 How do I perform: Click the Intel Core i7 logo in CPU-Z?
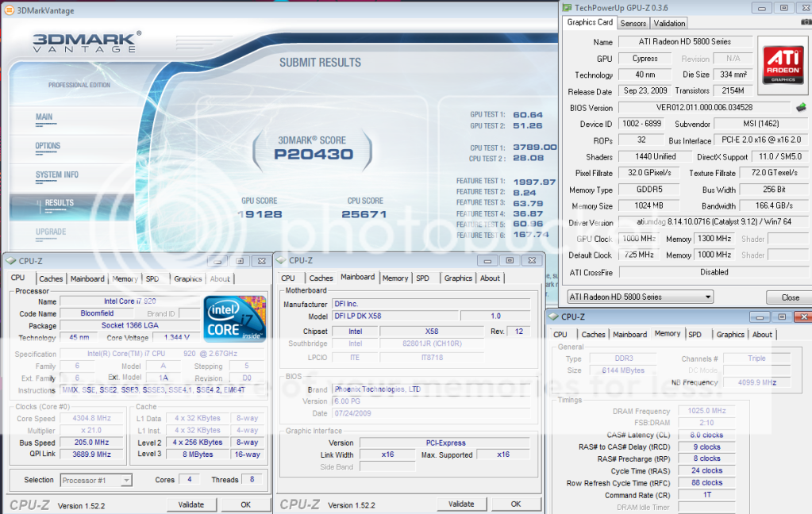coord(233,318)
